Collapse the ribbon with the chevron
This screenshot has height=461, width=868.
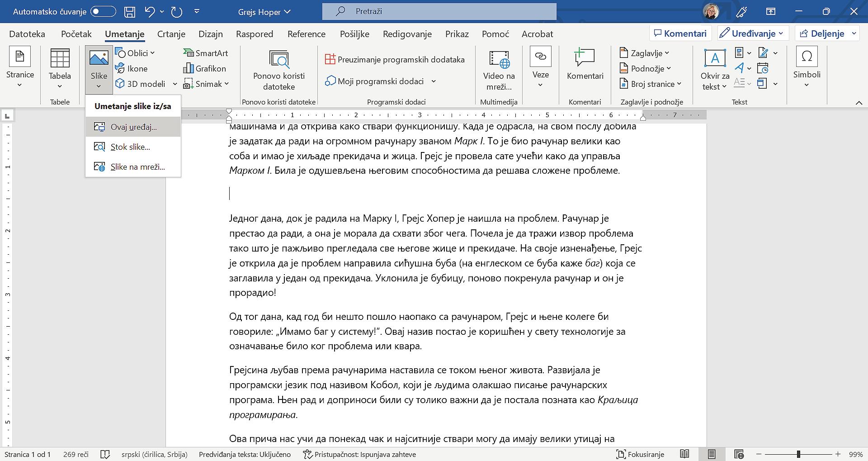pyautogui.click(x=859, y=103)
